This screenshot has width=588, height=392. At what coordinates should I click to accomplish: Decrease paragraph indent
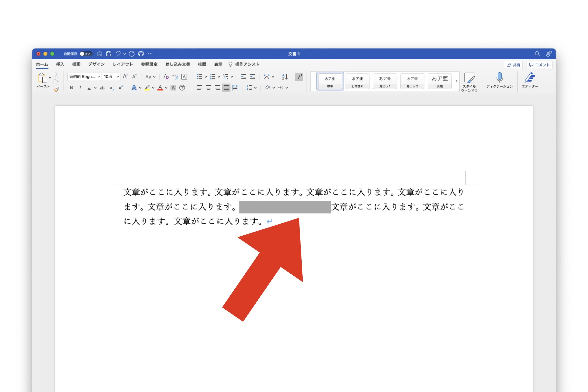[x=244, y=77]
